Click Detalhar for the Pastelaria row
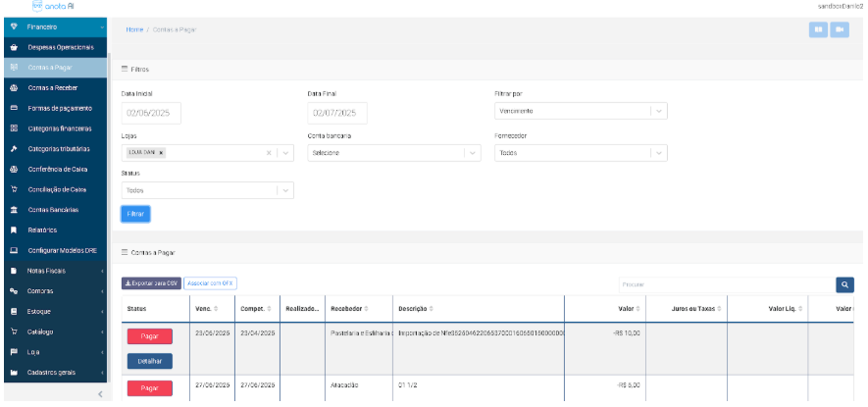Viewport: 868px width, 407px height. point(149,361)
